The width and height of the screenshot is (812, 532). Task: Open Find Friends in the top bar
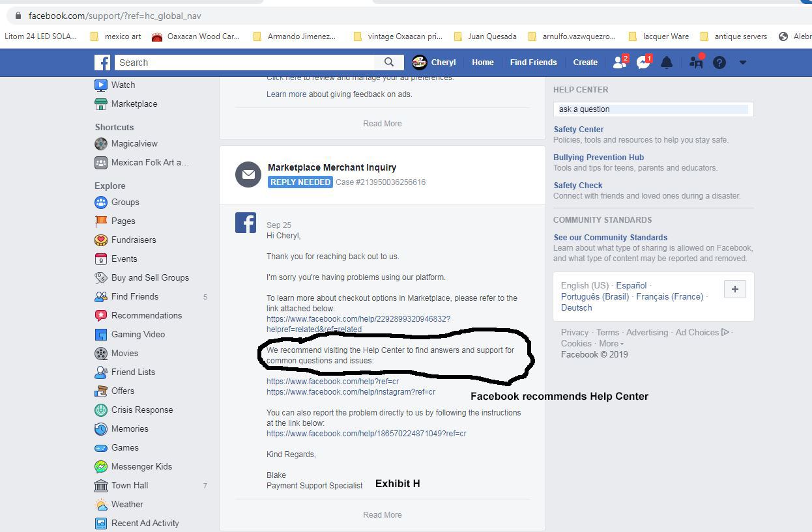(x=534, y=63)
